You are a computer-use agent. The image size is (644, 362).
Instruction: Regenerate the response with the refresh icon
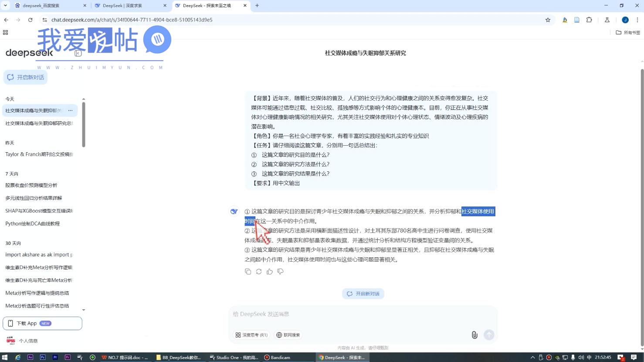click(x=259, y=271)
